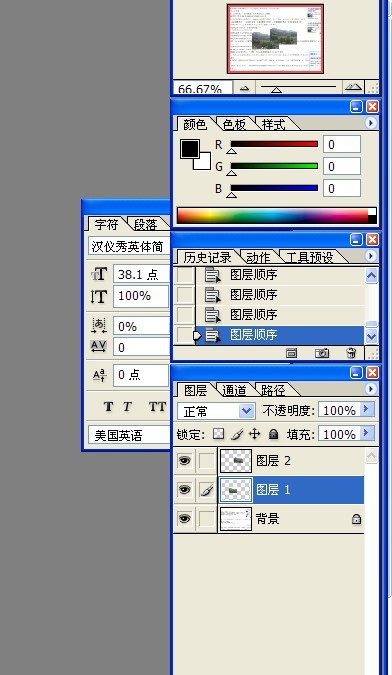The image size is (392, 675).
Task: Switch to 色板 swatches tab
Action: coord(235,124)
